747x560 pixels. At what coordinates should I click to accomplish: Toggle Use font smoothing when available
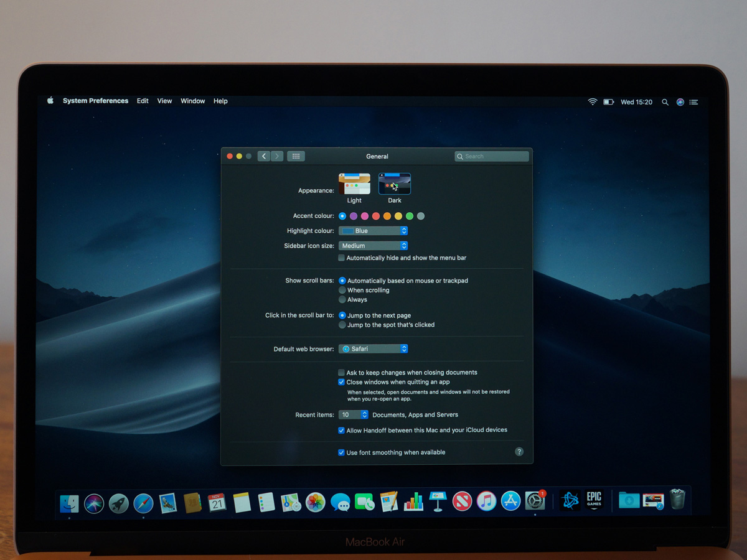[x=341, y=452]
